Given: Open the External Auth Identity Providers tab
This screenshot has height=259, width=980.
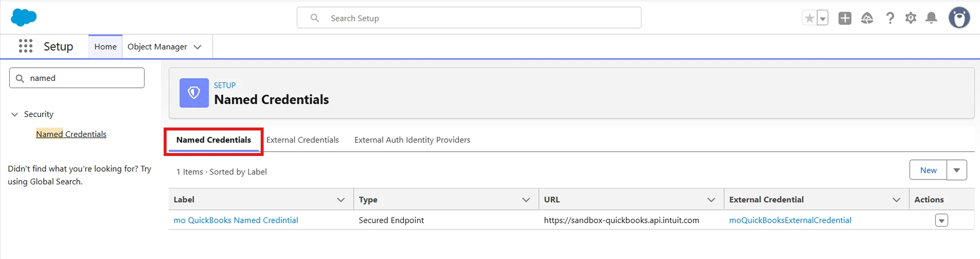Looking at the screenshot, I should (412, 140).
